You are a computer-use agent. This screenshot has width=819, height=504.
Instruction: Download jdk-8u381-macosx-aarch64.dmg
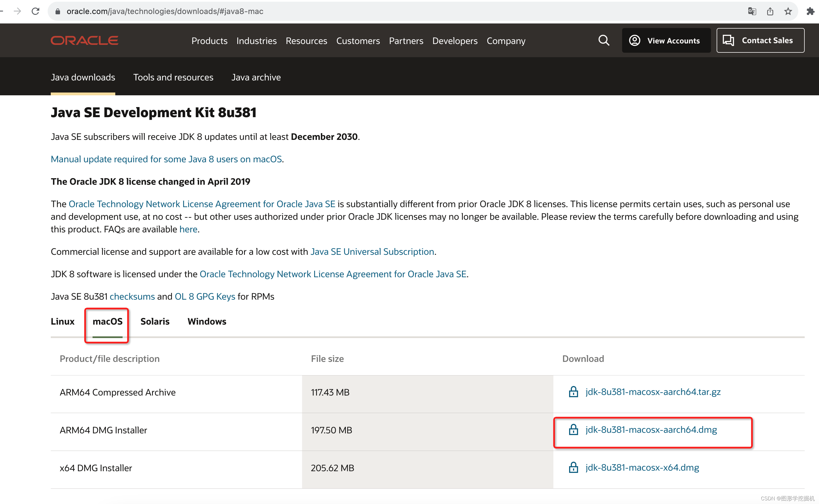[x=651, y=430]
